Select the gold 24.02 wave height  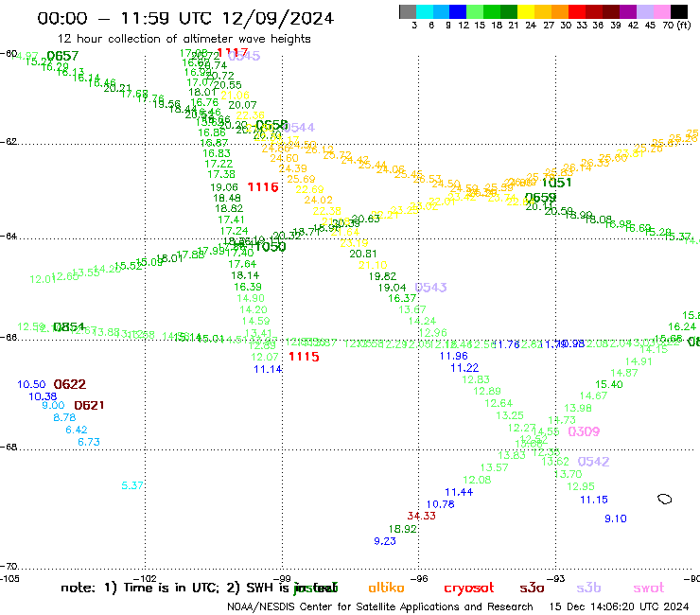point(318,200)
